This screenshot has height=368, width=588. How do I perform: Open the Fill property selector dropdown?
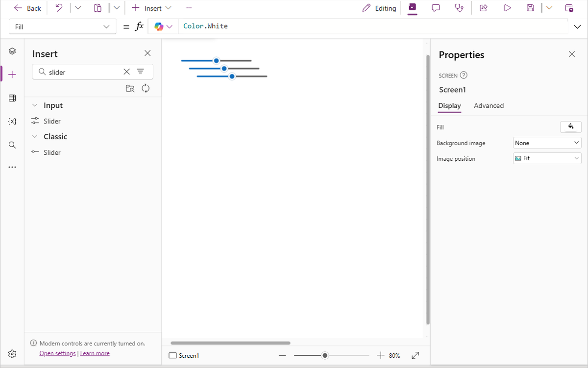tap(62, 26)
